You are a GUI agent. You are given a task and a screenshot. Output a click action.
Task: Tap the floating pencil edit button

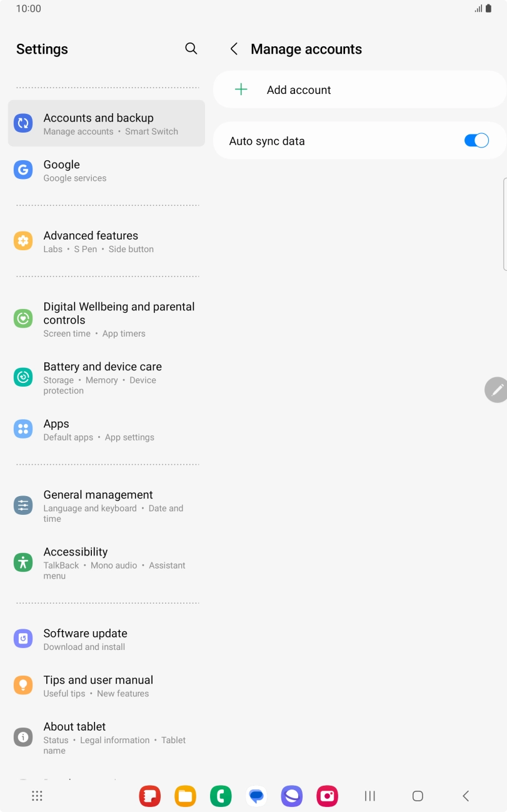[x=496, y=390]
